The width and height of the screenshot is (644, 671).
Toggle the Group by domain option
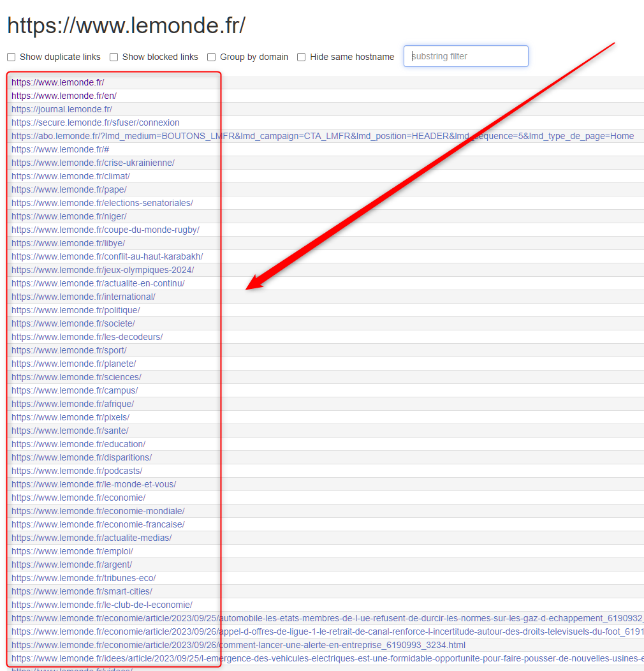tap(210, 57)
